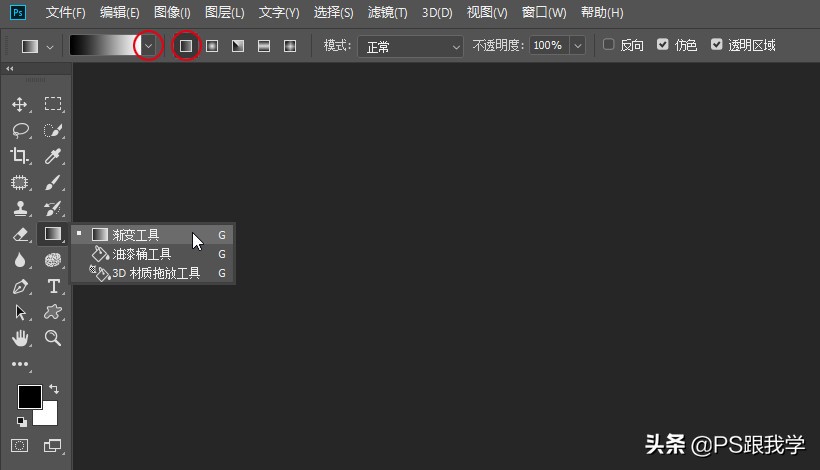
Task: Open the 模式 blend mode dropdown
Action: 411,47
